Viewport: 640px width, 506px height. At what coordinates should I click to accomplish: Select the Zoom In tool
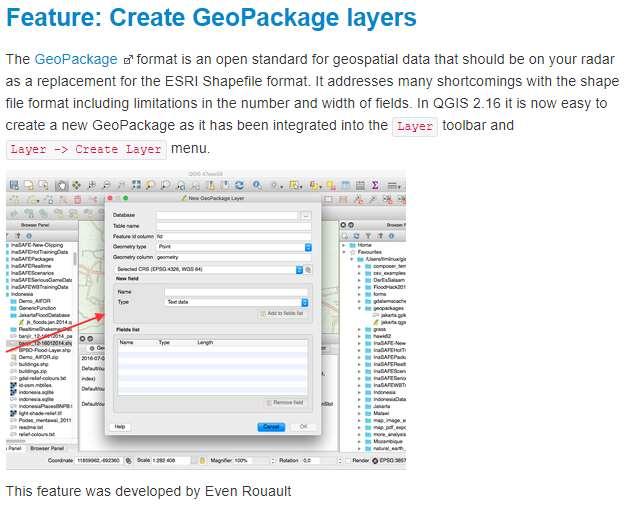pos(91,186)
